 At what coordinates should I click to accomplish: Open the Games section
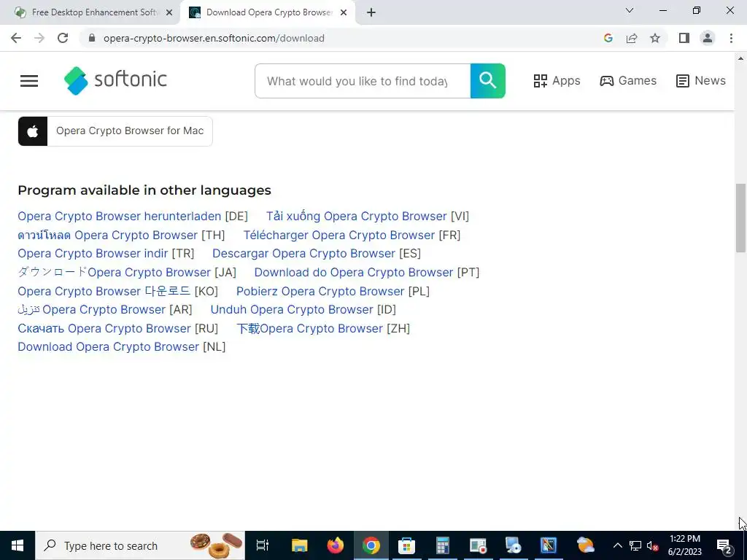[628, 81]
